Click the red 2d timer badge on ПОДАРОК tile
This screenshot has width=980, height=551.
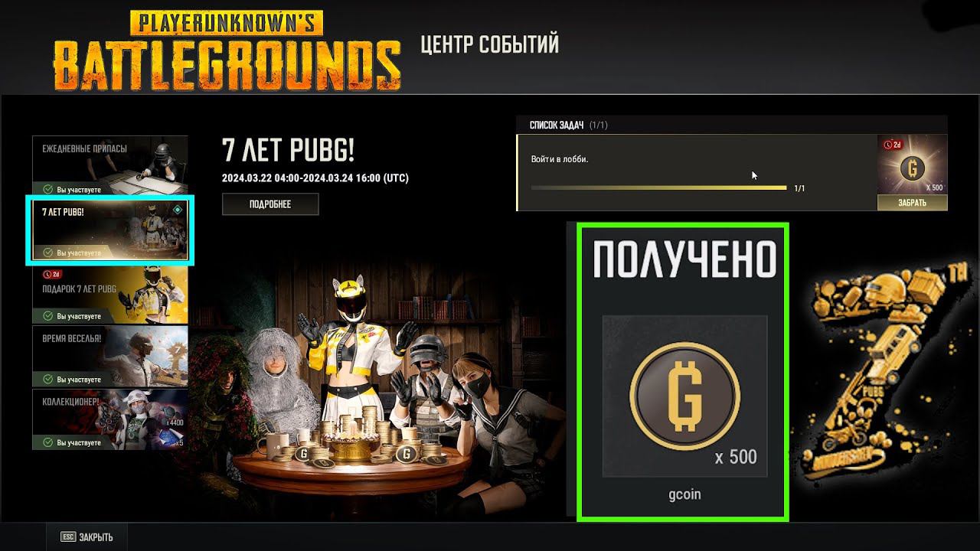pyautogui.click(x=52, y=274)
